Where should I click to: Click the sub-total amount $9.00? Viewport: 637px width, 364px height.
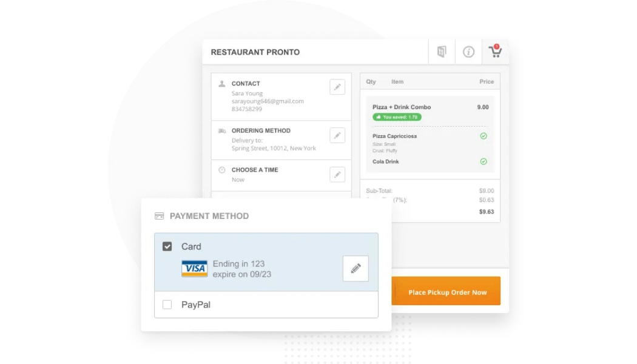click(487, 191)
